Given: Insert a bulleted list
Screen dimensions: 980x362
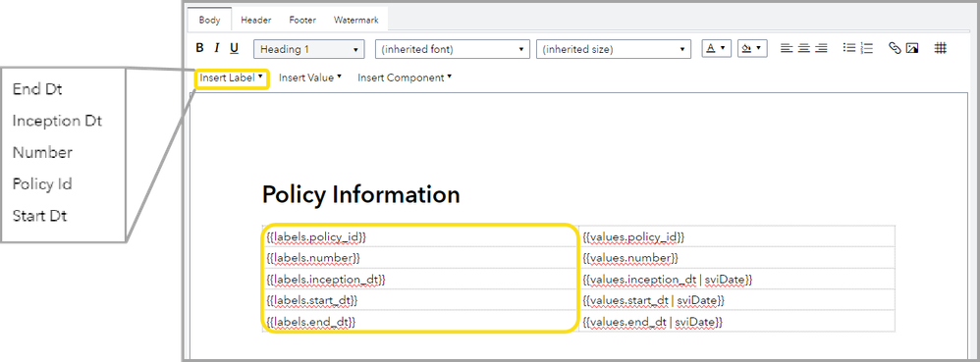Looking at the screenshot, I should [x=848, y=48].
